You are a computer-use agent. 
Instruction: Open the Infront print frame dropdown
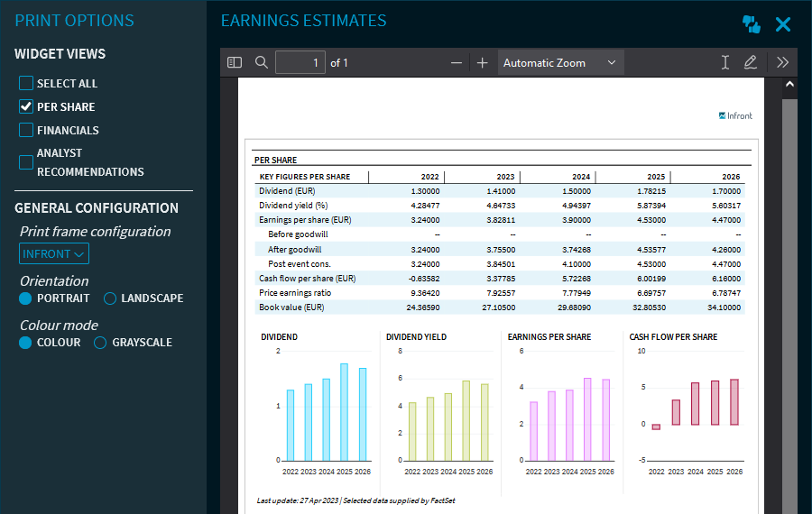54,254
